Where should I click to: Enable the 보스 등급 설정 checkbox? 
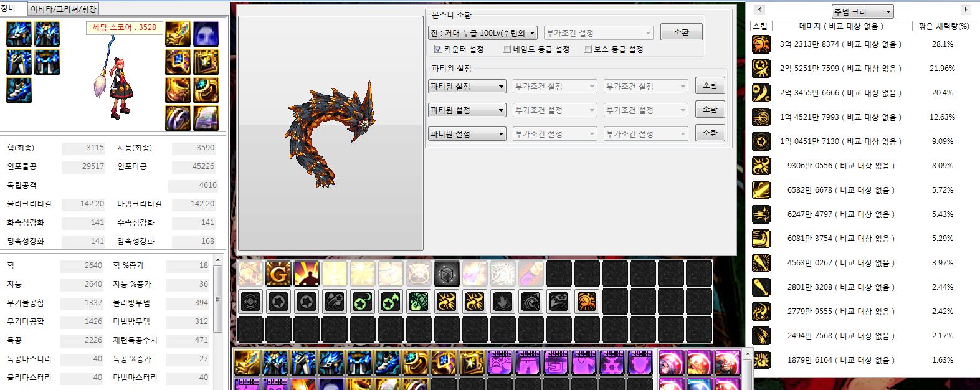pyautogui.click(x=588, y=49)
